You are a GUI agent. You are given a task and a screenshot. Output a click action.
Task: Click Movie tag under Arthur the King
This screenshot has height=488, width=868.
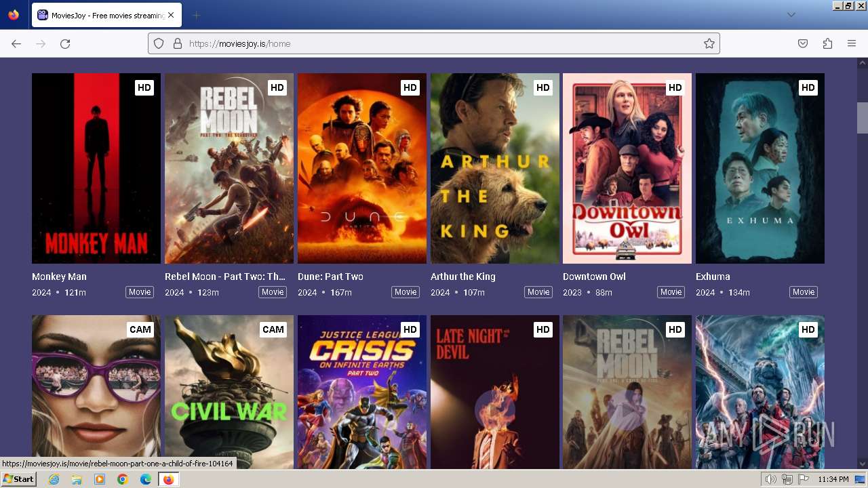point(538,292)
